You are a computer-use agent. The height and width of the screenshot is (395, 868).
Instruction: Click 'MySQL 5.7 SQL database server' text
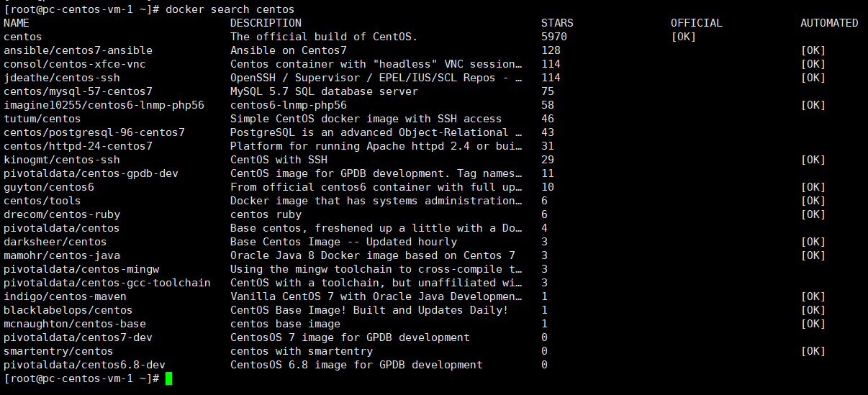pos(324,91)
